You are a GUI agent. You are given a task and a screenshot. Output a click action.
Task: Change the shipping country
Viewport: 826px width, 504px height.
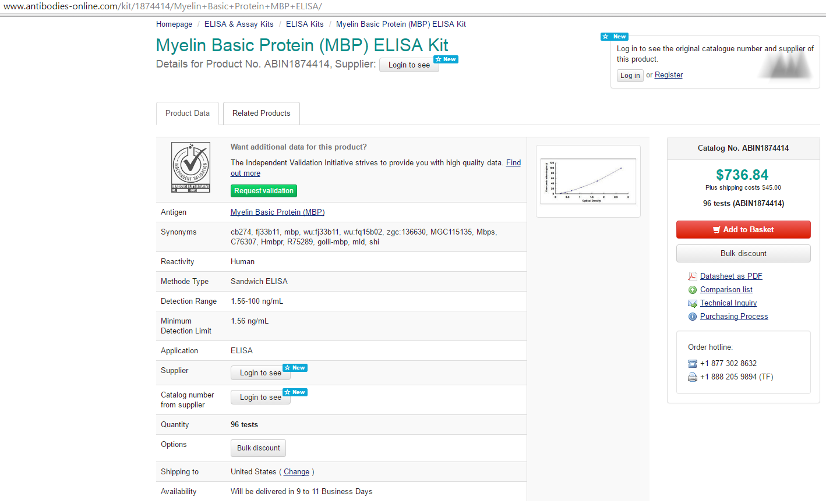(296, 472)
